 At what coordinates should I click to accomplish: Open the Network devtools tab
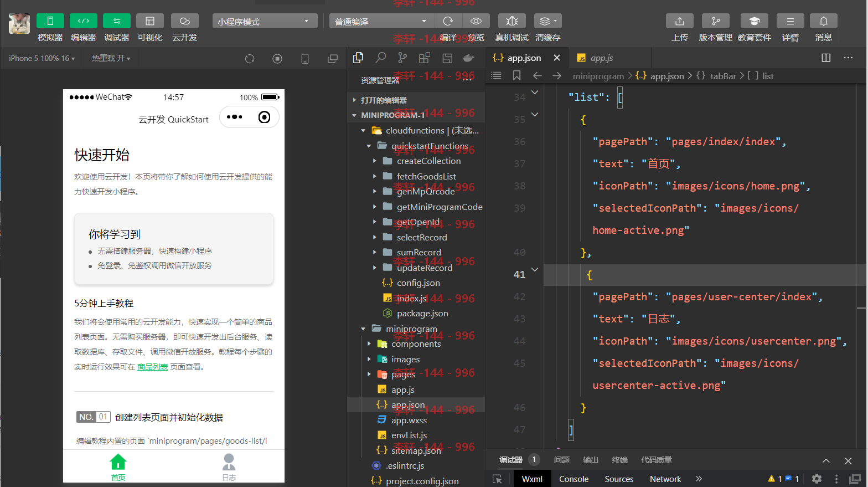pyautogui.click(x=665, y=479)
